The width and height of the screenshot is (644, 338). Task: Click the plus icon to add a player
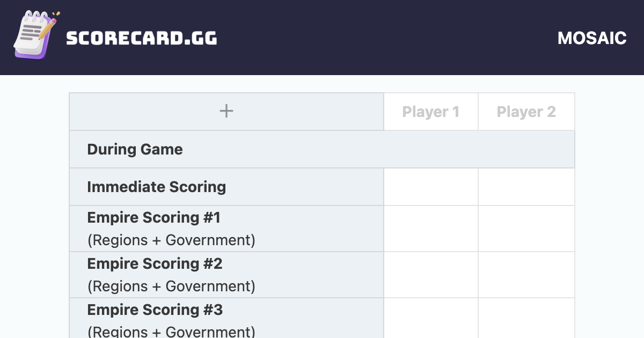coord(226,112)
